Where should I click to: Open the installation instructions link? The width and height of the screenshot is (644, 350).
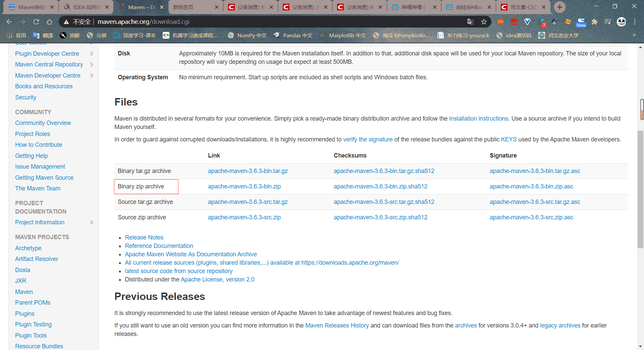pyautogui.click(x=479, y=119)
